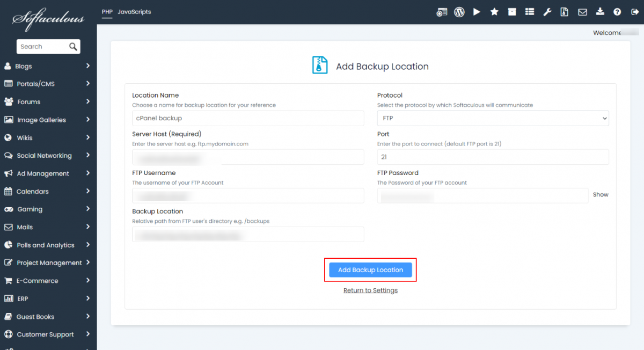Switch to the JavaScripts tab
This screenshot has height=350, width=644.
(134, 12)
